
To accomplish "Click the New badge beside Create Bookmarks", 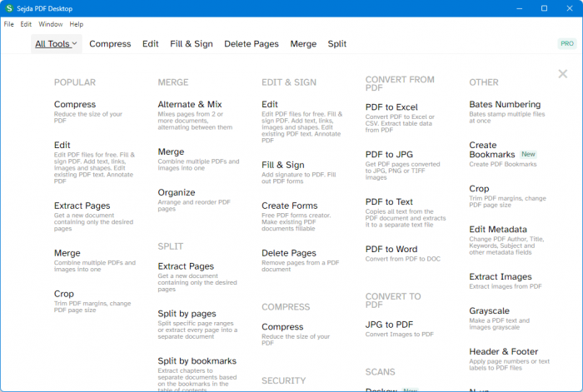I will pos(528,154).
